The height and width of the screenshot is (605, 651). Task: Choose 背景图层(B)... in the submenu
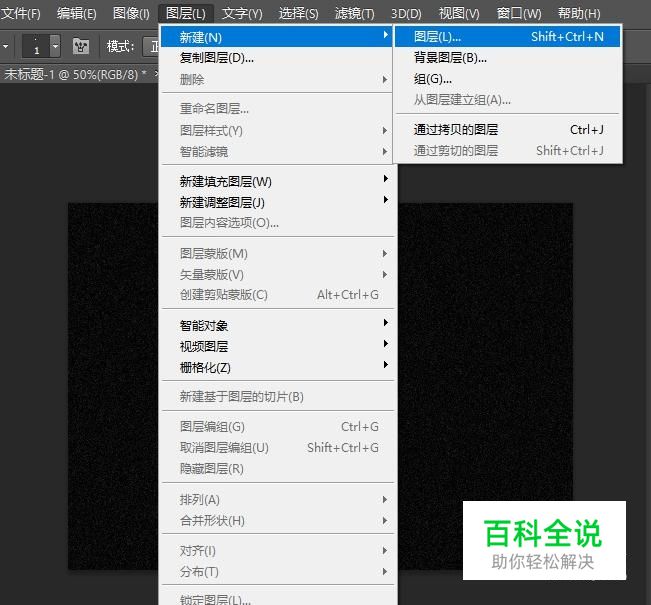pyautogui.click(x=507, y=57)
